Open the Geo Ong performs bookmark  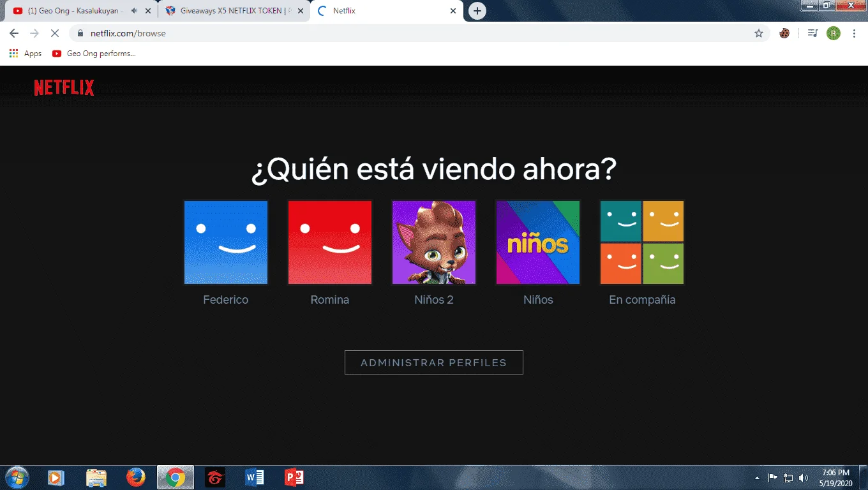click(94, 54)
